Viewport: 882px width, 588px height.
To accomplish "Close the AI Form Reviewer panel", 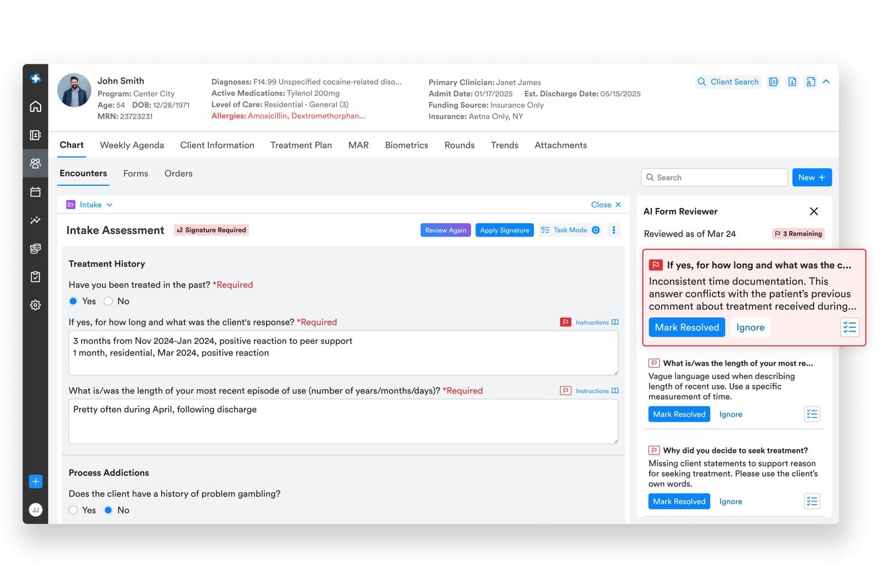I will click(x=814, y=211).
